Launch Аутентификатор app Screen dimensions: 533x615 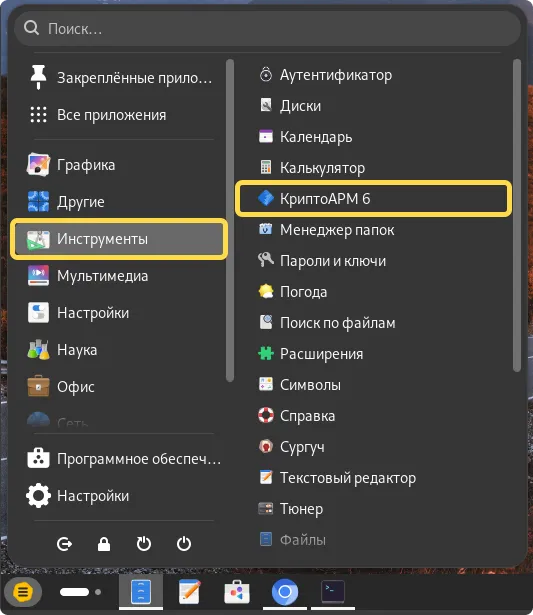click(373, 75)
